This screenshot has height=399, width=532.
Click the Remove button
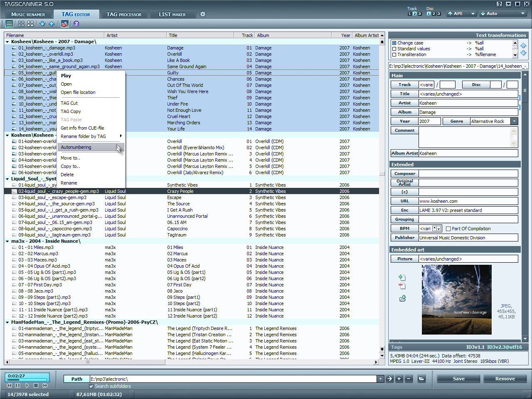pyautogui.click(x=505, y=379)
